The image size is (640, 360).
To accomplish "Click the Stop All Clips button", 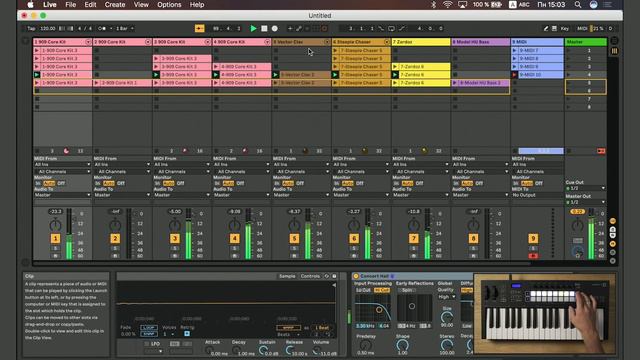I will [x=569, y=151].
